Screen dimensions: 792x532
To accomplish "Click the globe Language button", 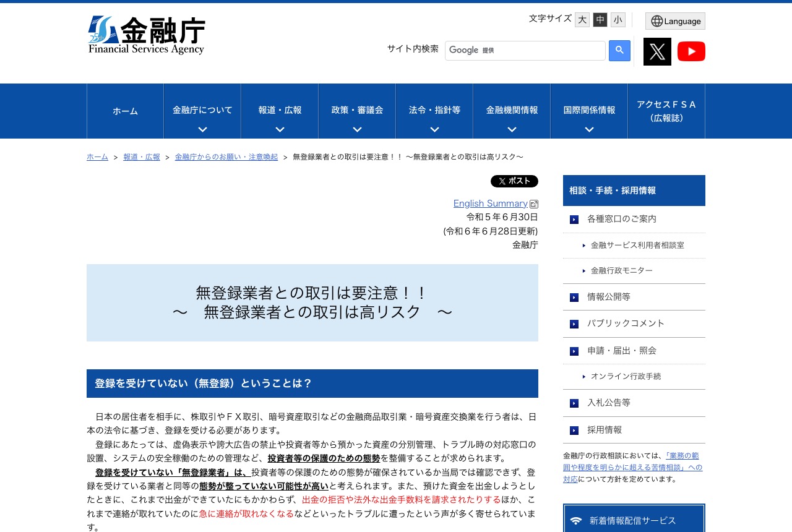I will 675,21.
